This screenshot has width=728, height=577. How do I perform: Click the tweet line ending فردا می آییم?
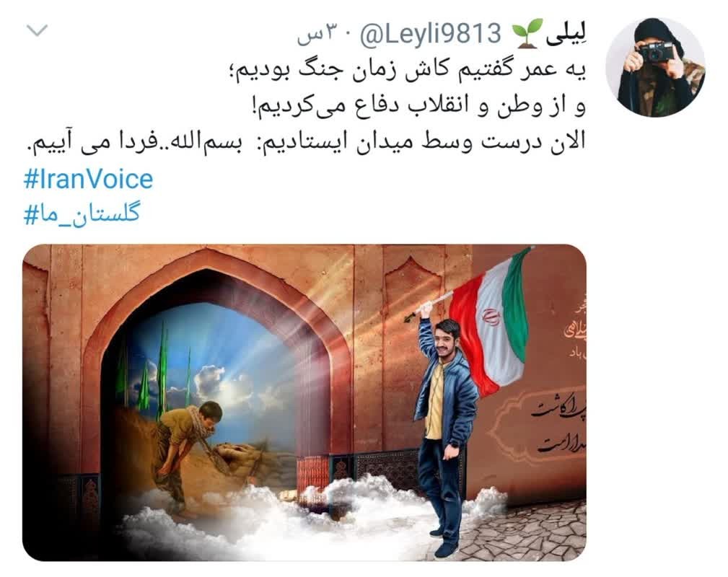pyautogui.click(x=304, y=141)
